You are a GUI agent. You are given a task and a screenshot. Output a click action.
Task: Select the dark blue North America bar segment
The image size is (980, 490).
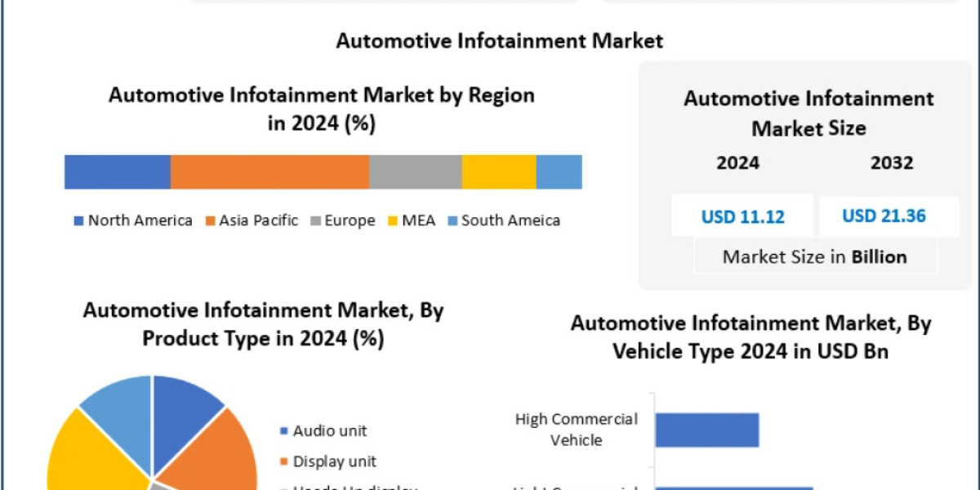click(118, 172)
